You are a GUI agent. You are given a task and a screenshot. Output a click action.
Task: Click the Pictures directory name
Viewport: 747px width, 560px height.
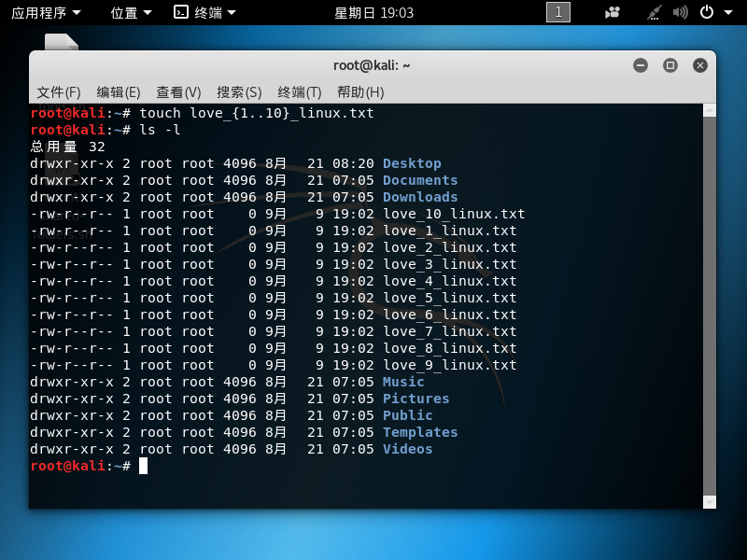[x=416, y=399]
